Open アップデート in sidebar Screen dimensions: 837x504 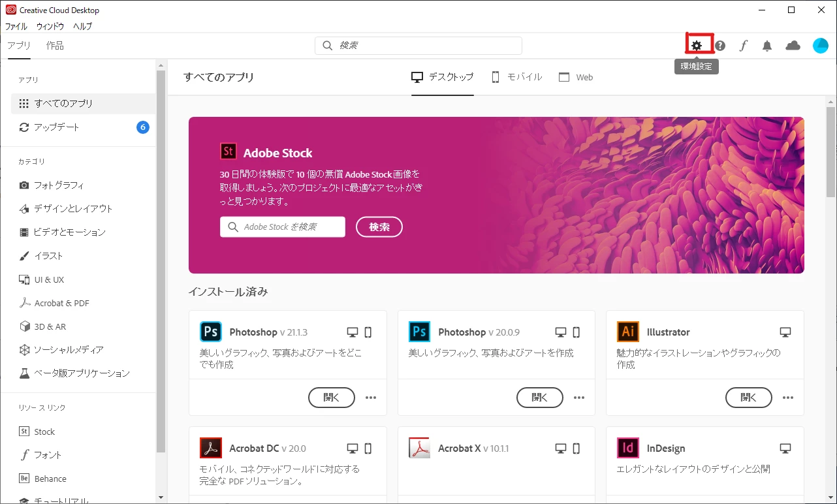coord(84,127)
